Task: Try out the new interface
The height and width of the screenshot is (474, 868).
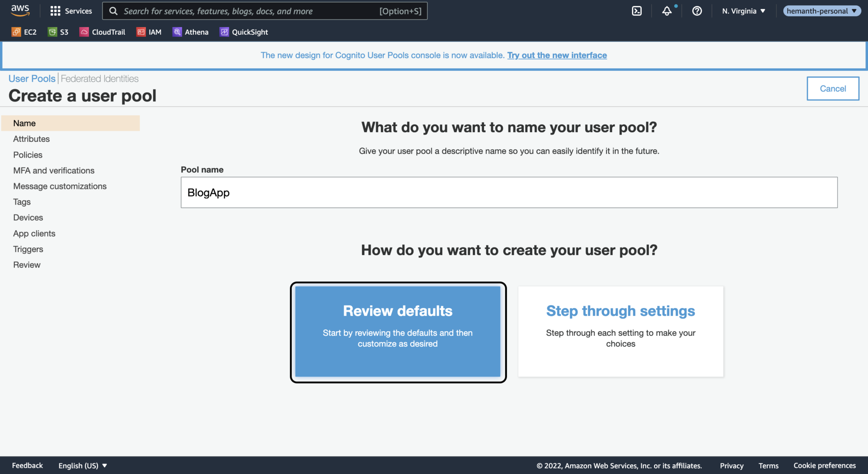Action: click(557, 55)
